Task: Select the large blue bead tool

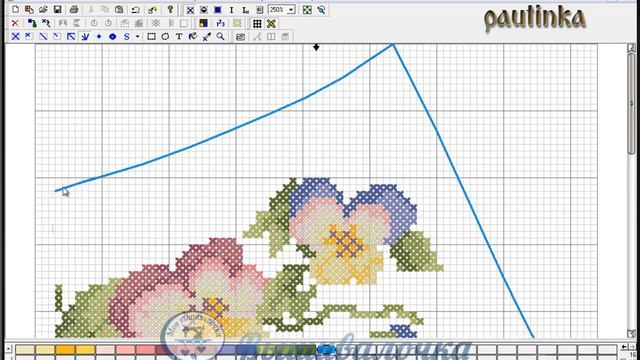Action: click(x=113, y=36)
